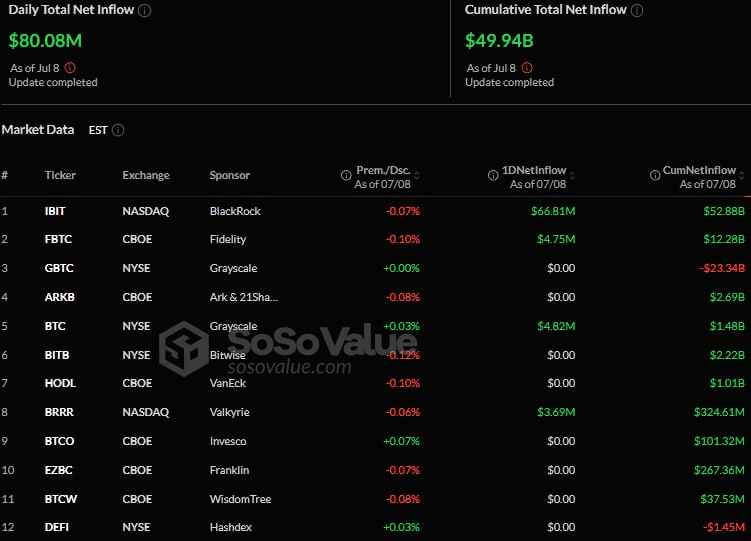
Task: Click FBTC's $4.75M daily inflow value
Action: pos(556,239)
